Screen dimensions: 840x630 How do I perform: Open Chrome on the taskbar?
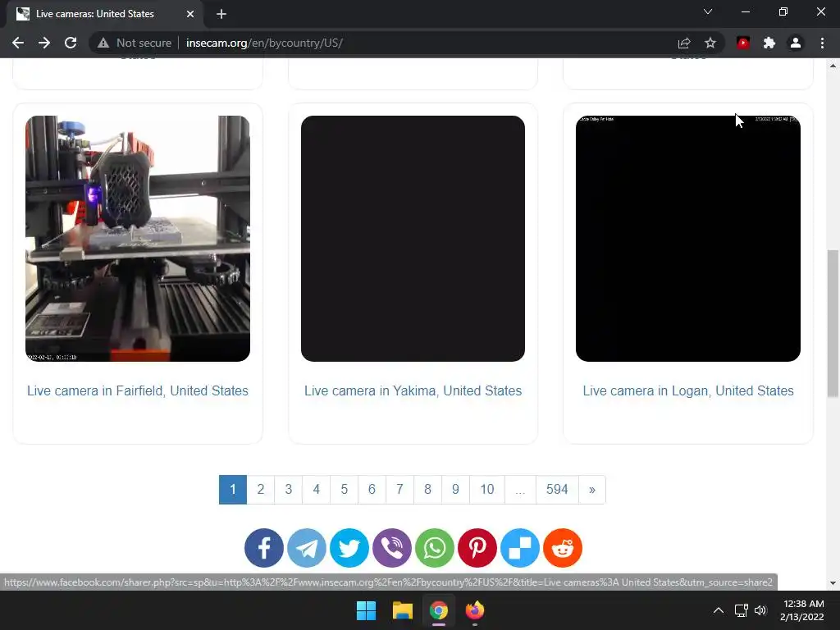[x=439, y=610]
